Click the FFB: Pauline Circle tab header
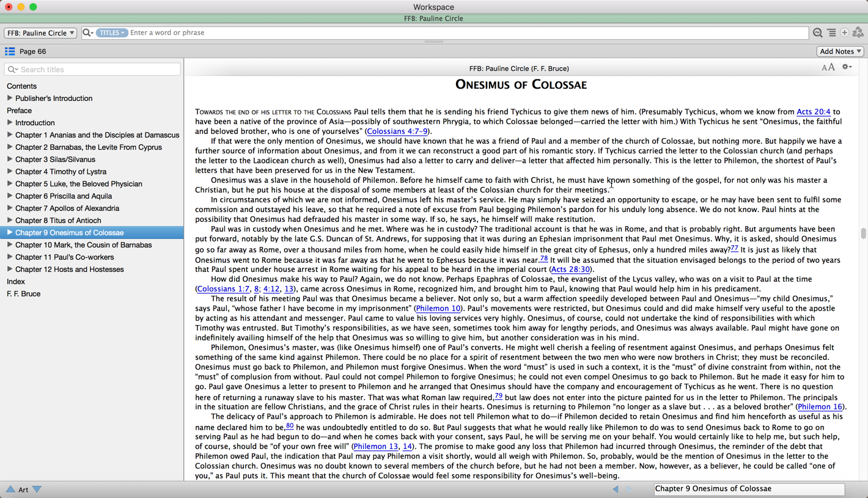 433,18
